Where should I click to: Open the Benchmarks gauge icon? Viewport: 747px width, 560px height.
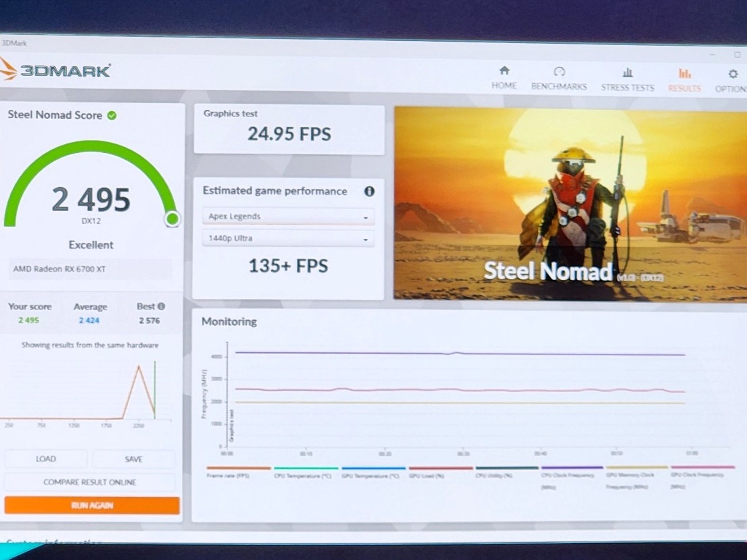(x=559, y=71)
